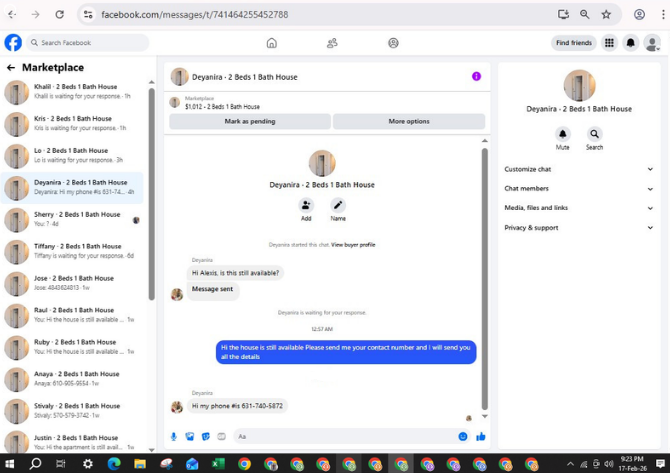Open browser three-dot menu
Screen dimensions: 670x473
click(663, 15)
